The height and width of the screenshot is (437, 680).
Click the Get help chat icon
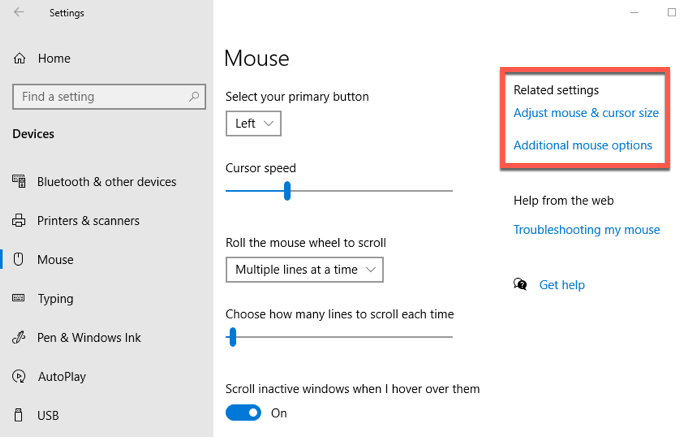520,285
